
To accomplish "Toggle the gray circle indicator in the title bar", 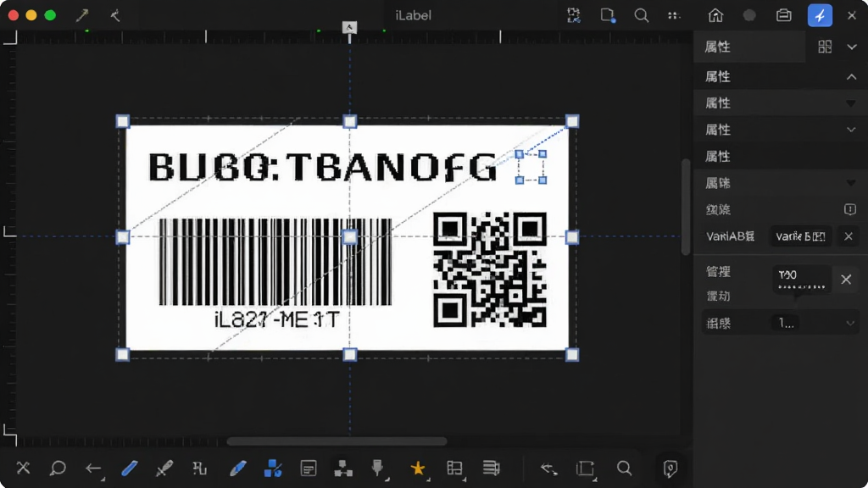I will pos(749,15).
